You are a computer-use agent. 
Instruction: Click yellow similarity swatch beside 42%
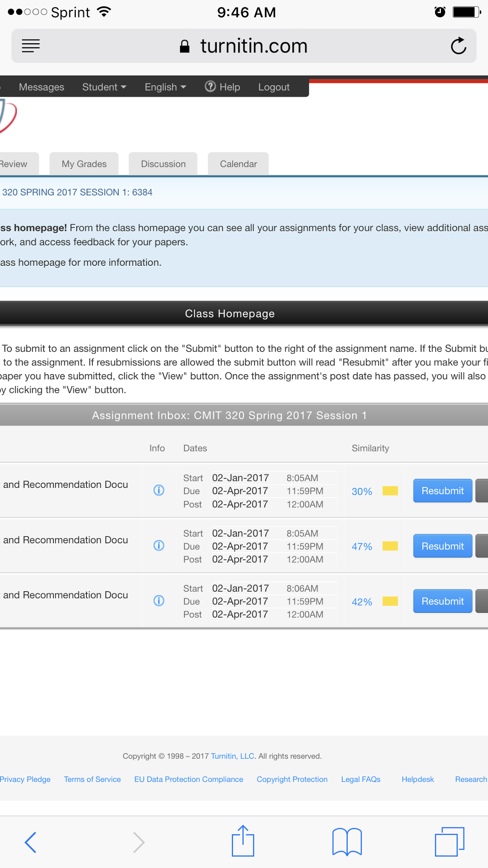click(390, 601)
